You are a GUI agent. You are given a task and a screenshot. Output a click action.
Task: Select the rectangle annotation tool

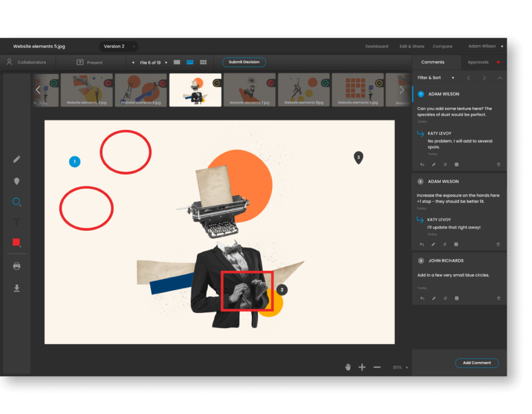tap(17, 243)
